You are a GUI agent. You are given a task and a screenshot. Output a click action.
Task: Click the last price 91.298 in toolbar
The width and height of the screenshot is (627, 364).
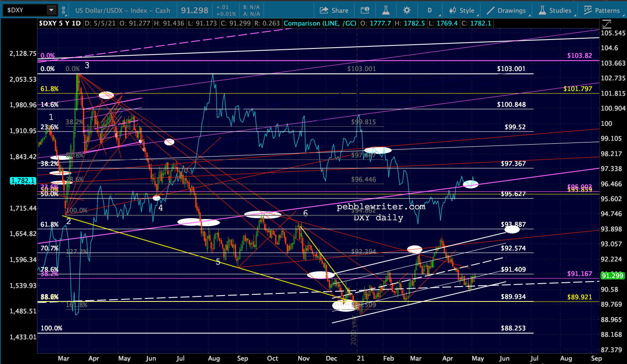(194, 10)
